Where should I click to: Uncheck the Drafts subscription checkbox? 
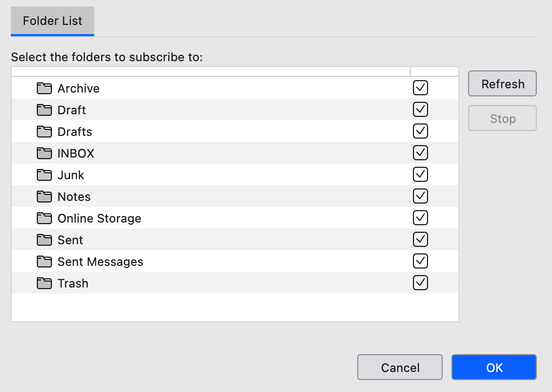[420, 131]
